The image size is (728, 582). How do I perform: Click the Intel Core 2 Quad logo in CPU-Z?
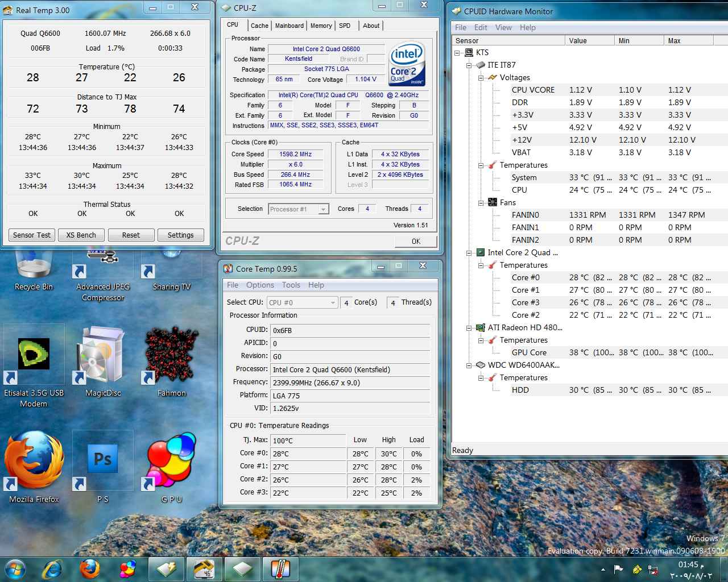click(x=407, y=64)
